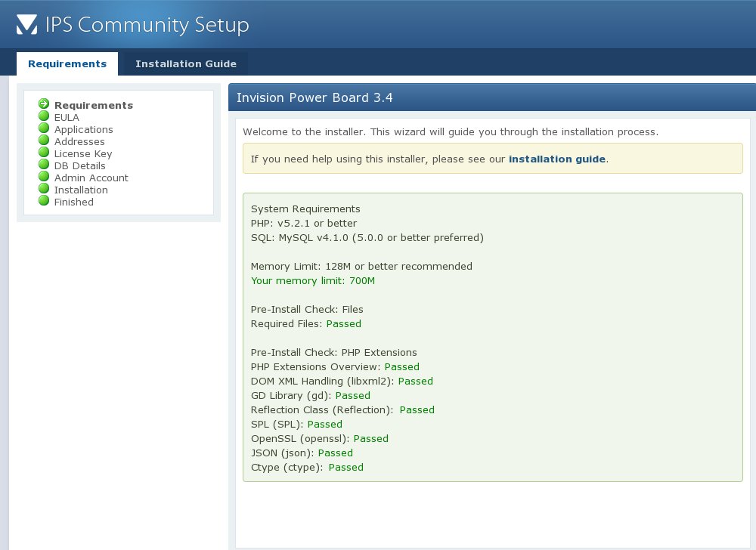This screenshot has height=550, width=756.
Task: Click SPL Passed status
Action: coord(324,425)
